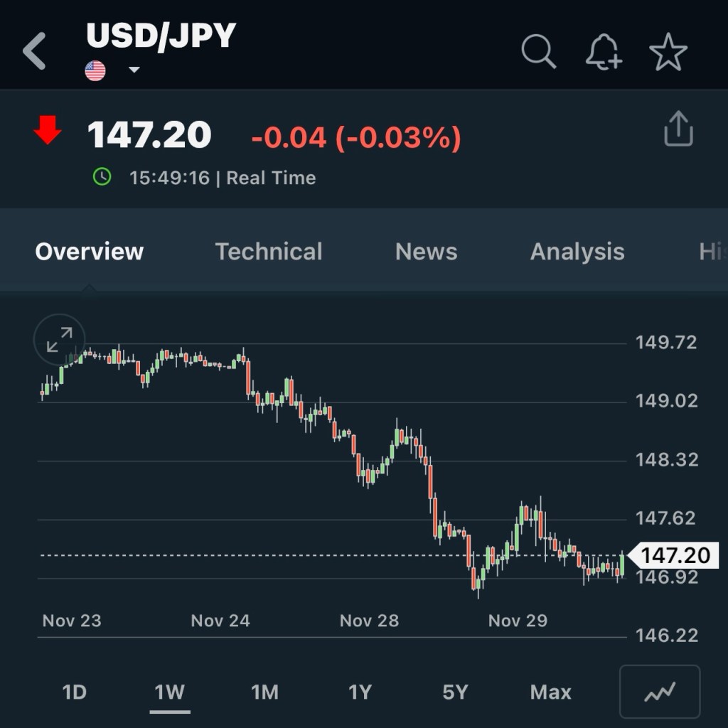Screen dimensions: 728x728
Task: Choose the 1Y chart range
Action: [x=360, y=692]
